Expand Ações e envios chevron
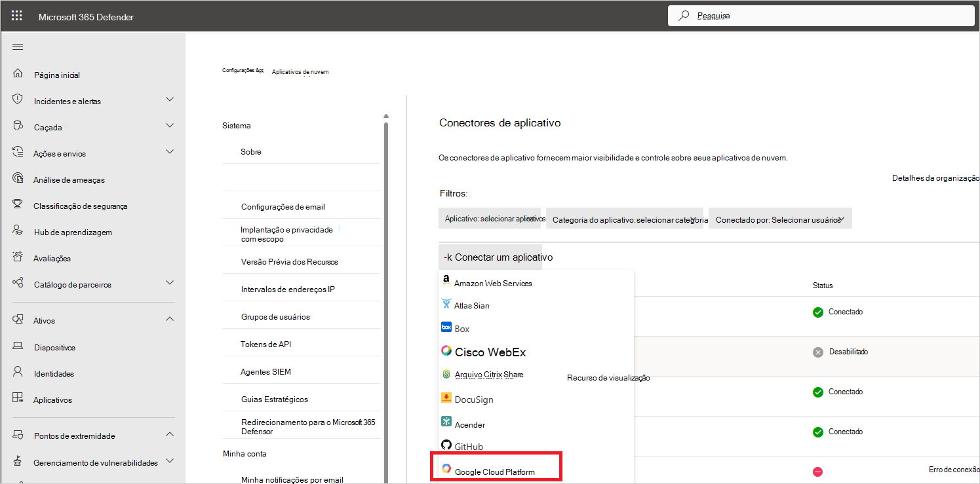 pos(170,152)
